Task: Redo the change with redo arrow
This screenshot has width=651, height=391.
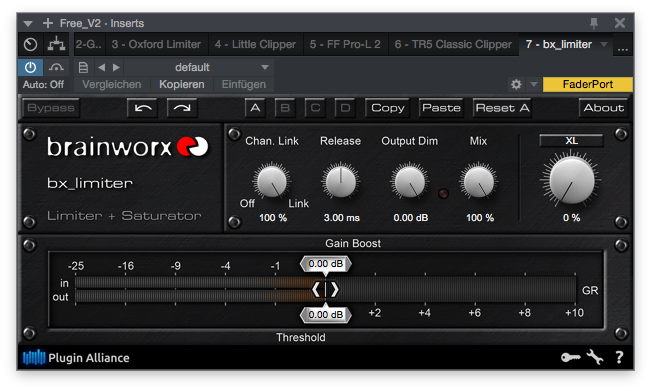Action: pyautogui.click(x=182, y=108)
